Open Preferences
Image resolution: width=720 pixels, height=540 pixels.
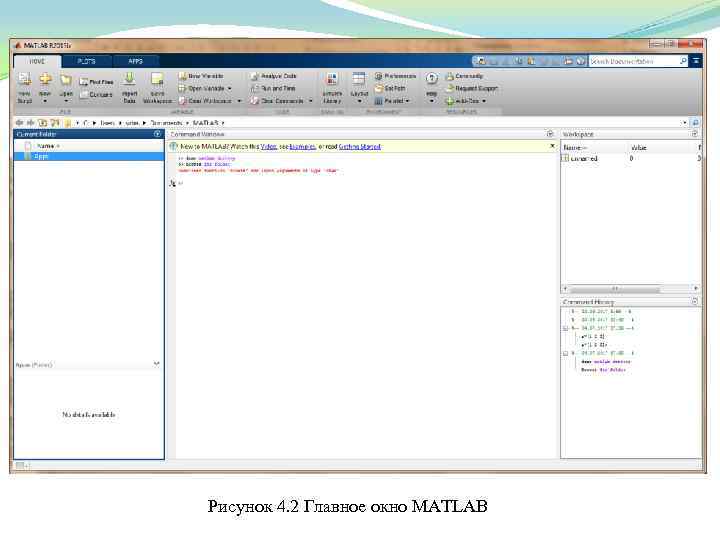point(395,76)
